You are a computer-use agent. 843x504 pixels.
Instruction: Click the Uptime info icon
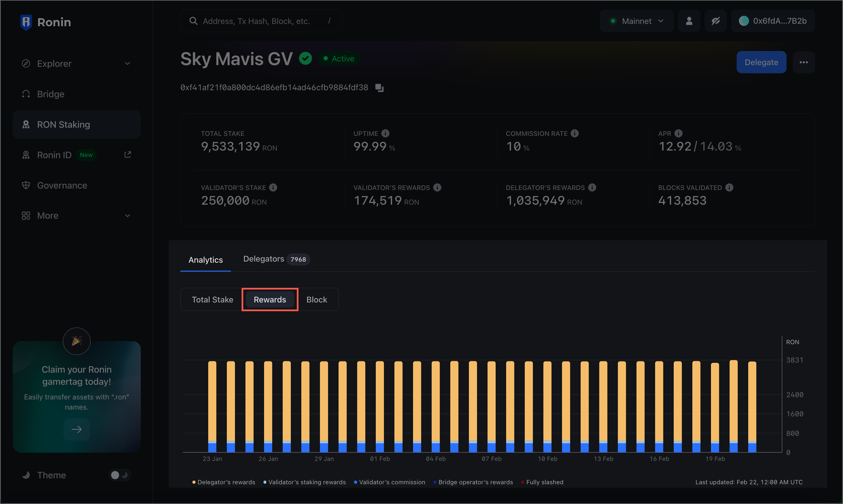385,134
